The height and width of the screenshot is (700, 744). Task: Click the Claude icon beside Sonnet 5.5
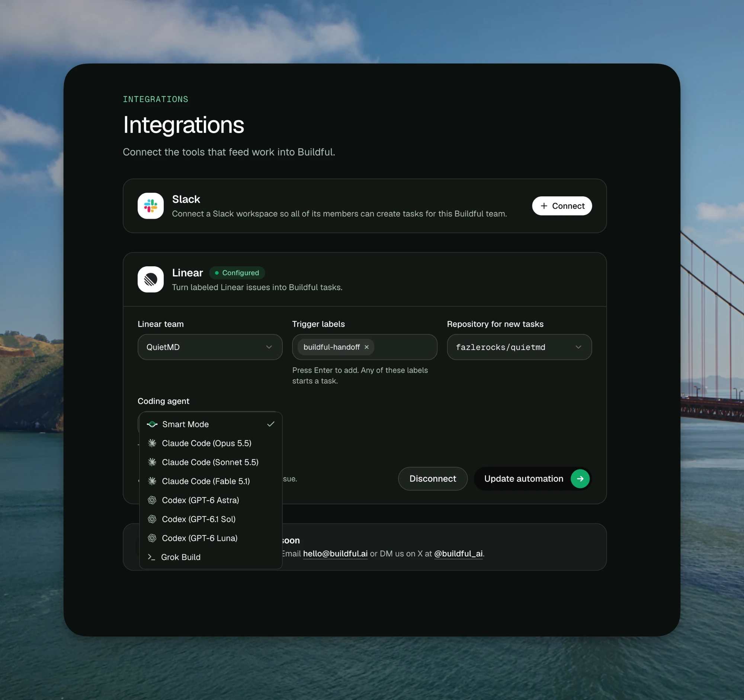click(x=152, y=462)
